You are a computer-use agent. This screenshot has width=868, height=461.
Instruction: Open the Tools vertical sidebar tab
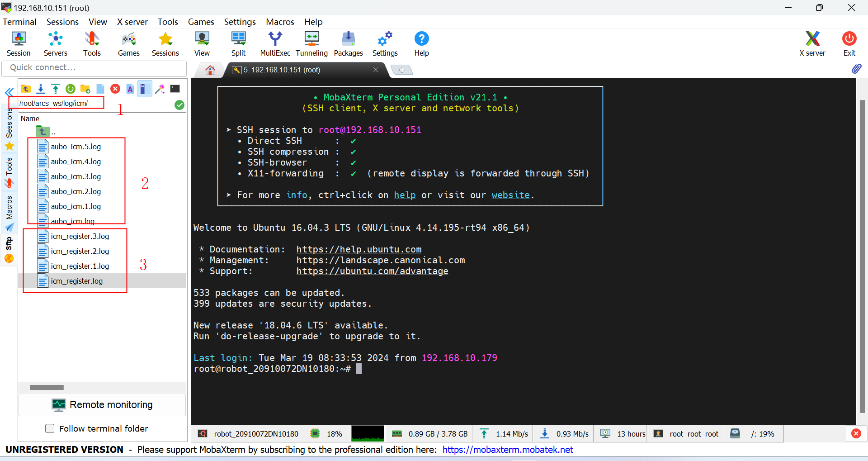[9, 172]
